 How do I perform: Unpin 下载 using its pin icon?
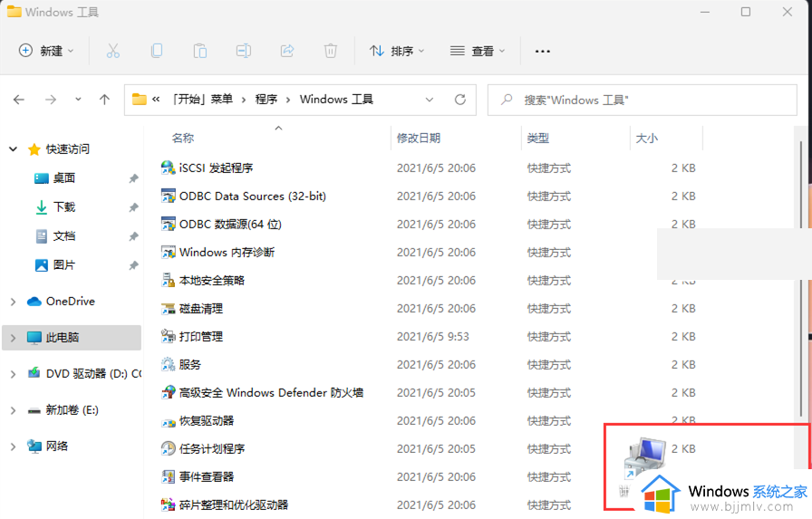pos(133,207)
